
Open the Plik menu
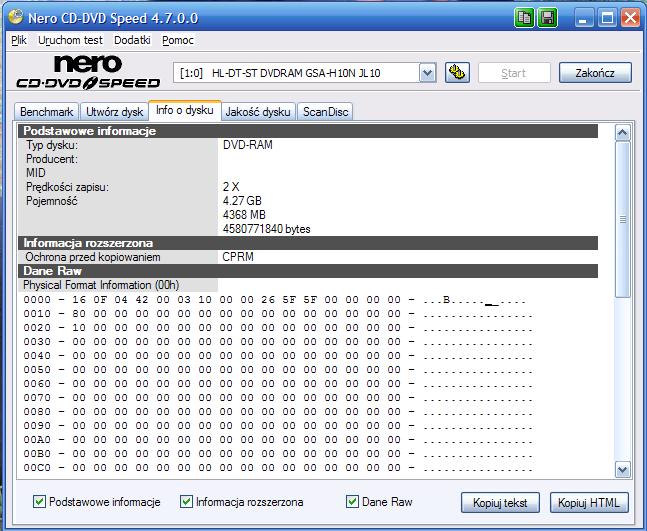tap(19, 40)
